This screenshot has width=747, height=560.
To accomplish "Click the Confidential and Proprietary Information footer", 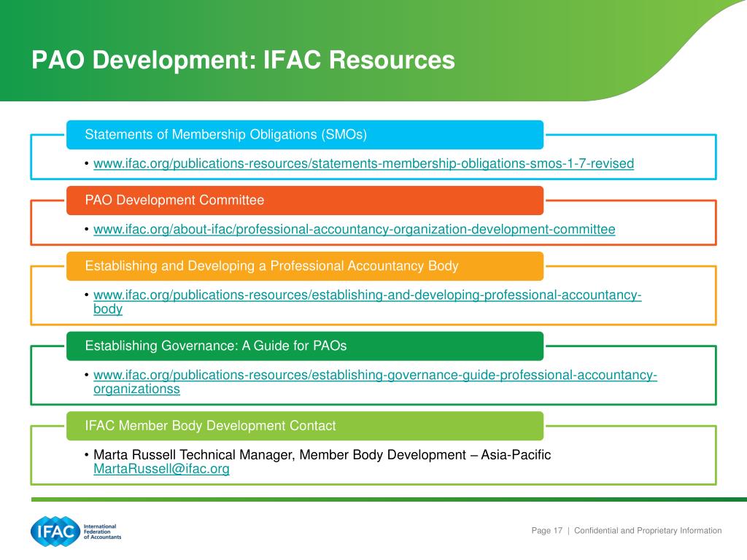I will [x=648, y=531].
